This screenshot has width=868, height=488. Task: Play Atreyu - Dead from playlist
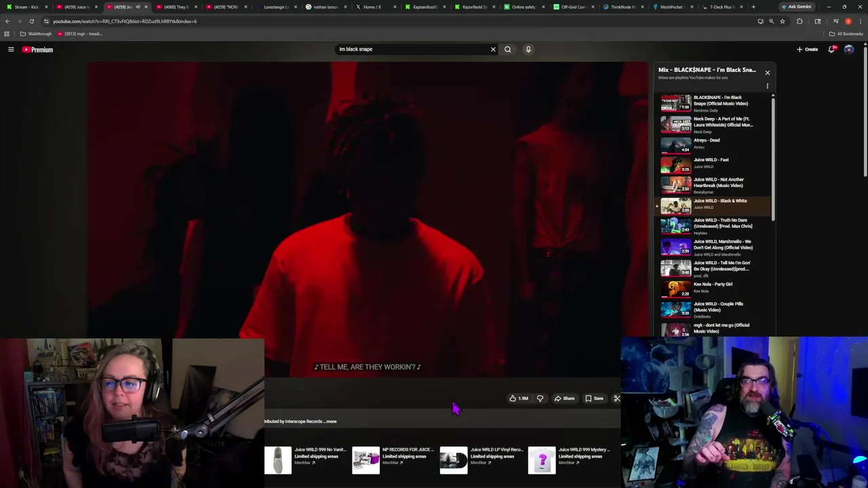click(714, 144)
